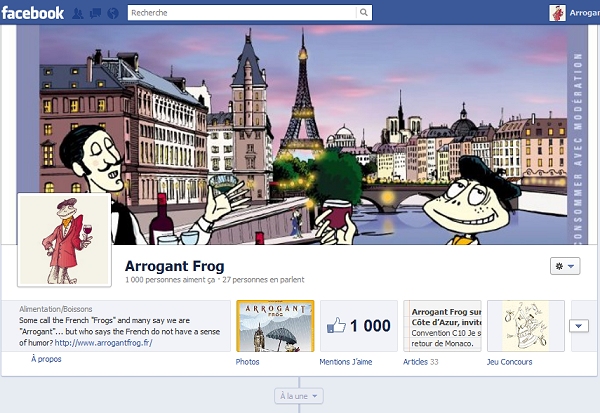Click '27 personnes en parlent' text
The width and height of the screenshot is (600, 413).
point(263,280)
